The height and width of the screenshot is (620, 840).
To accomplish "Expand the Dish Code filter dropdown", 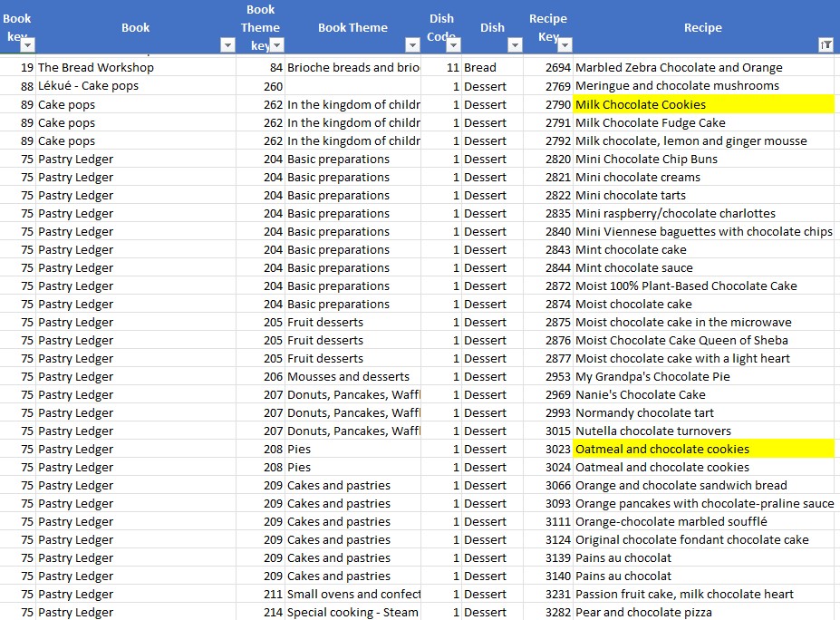I will (452, 45).
